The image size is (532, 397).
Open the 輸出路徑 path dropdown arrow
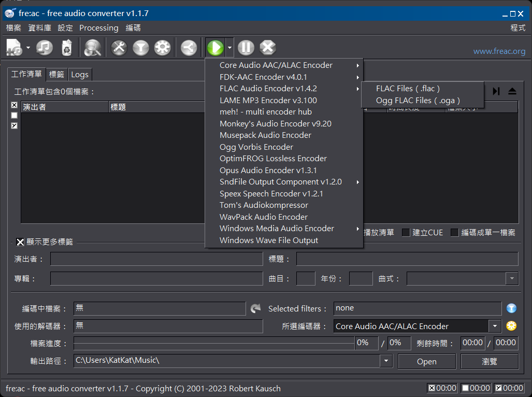click(386, 361)
